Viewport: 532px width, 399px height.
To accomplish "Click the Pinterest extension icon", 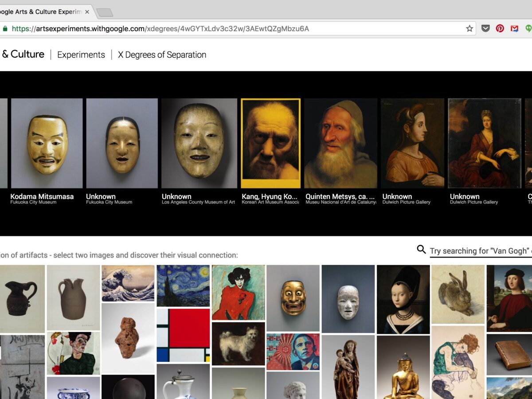I will coord(500,29).
